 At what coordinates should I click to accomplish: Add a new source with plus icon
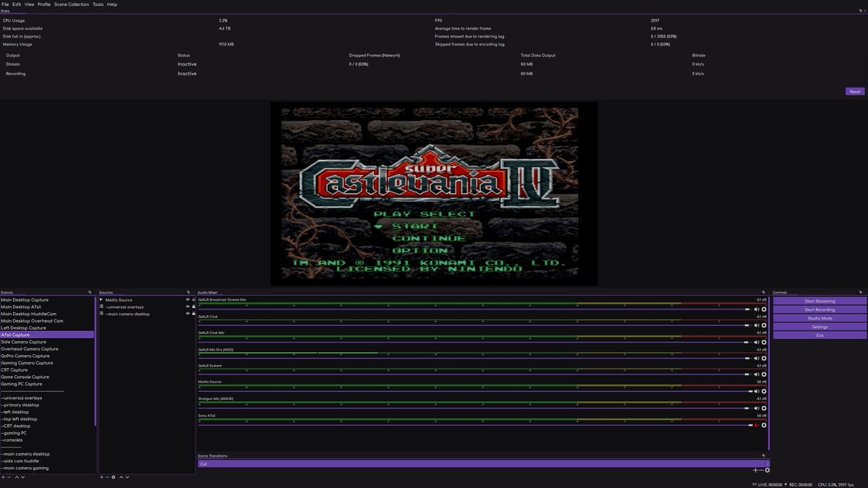tap(101, 477)
